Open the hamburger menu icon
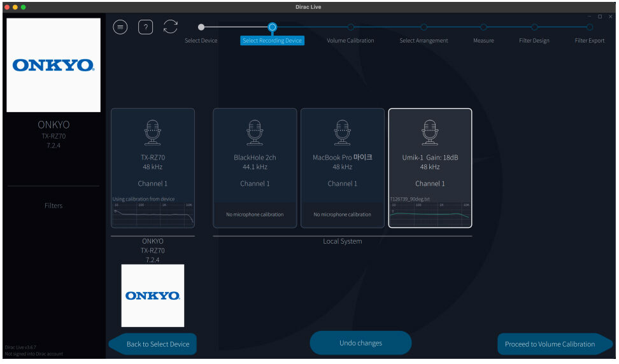Viewport: 619px width, 364px height. [120, 27]
